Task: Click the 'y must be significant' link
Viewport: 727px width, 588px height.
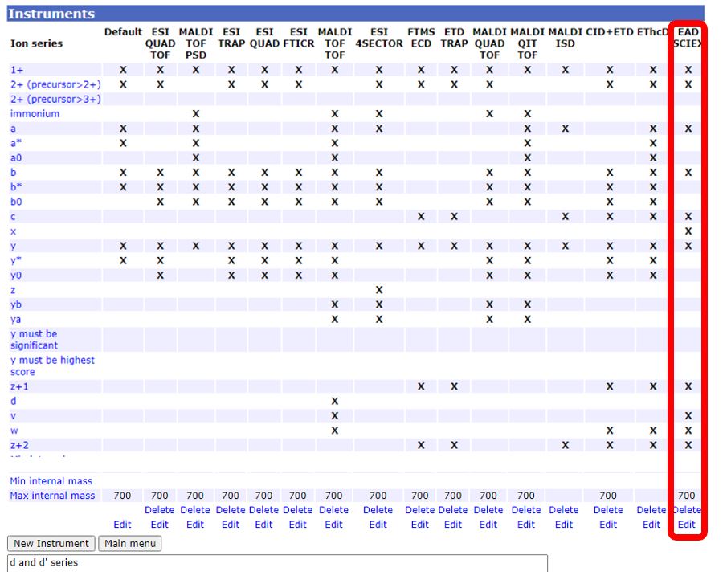Action: point(34,340)
